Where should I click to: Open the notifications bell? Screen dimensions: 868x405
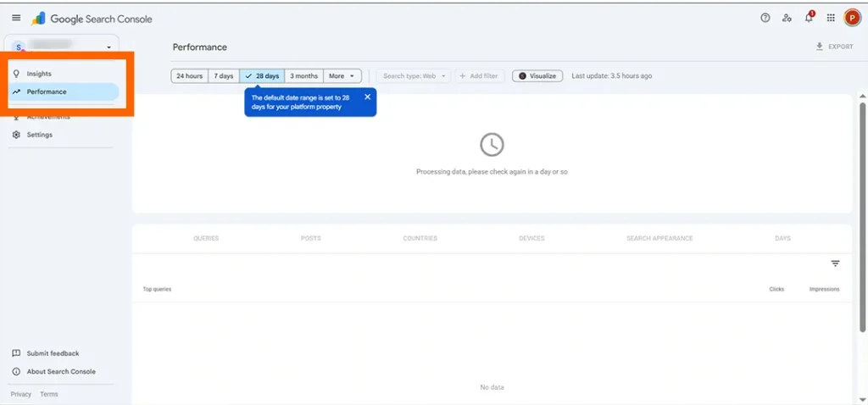pos(810,17)
